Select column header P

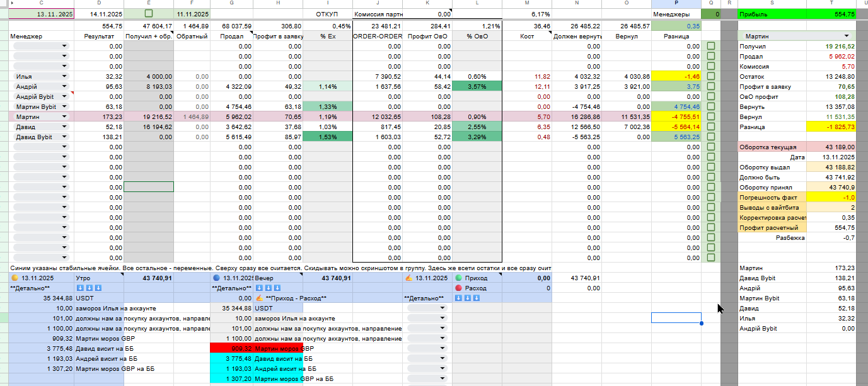(676, 3)
